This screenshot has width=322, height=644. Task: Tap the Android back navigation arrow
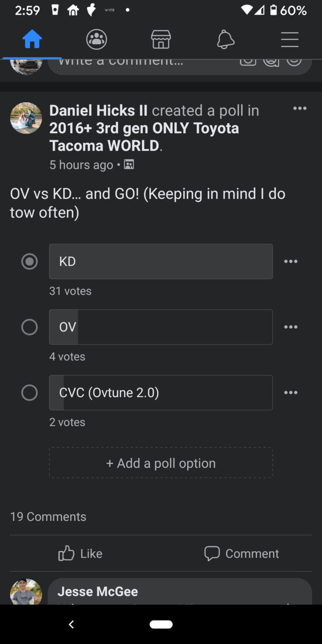pyautogui.click(x=71, y=624)
